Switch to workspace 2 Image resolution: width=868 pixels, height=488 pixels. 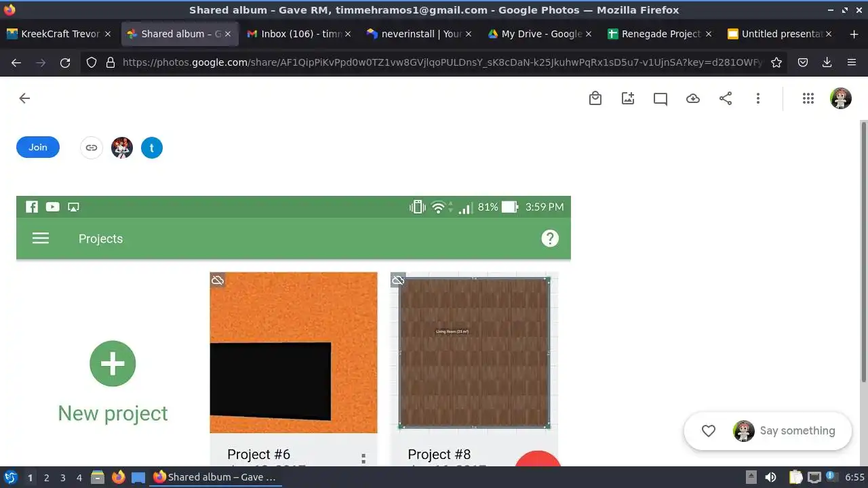(46, 477)
